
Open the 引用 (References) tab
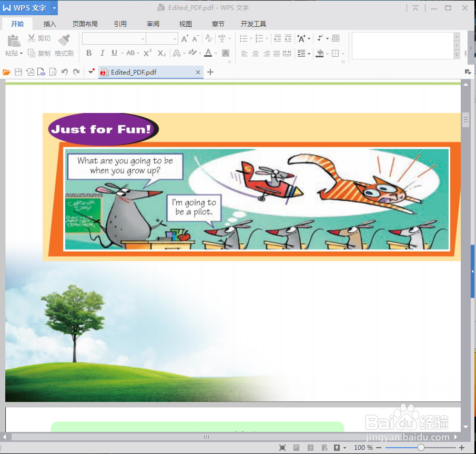[x=120, y=24]
